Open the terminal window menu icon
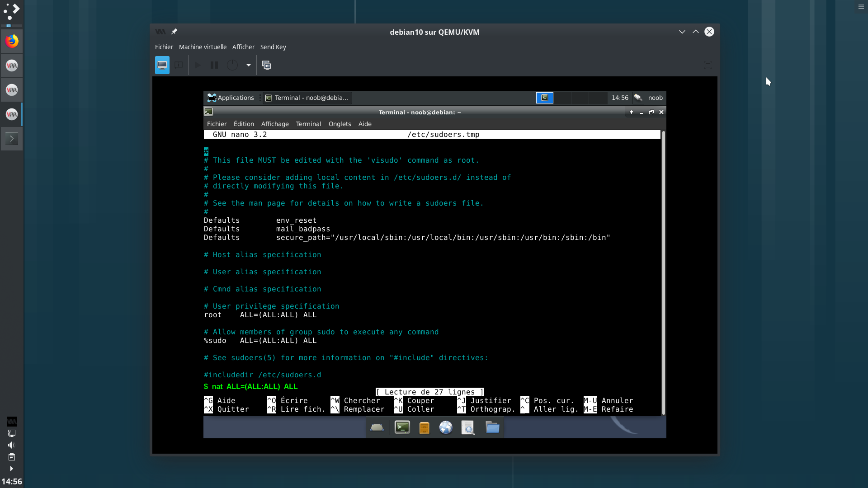 point(208,112)
